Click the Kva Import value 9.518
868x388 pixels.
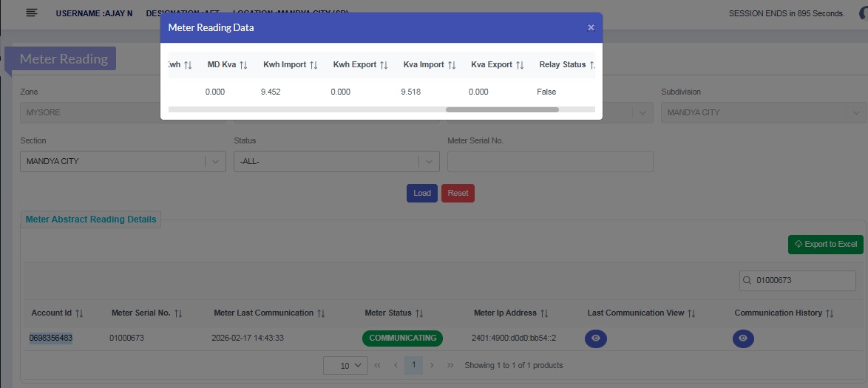point(411,92)
